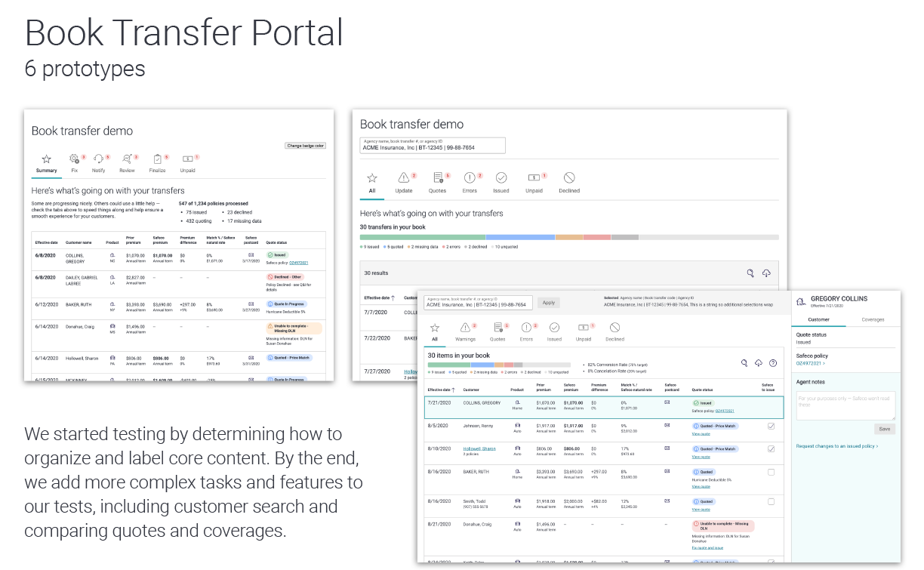The image size is (924, 570).
Task: Open the agency combo box above the Apply button
Action: point(478,303)
